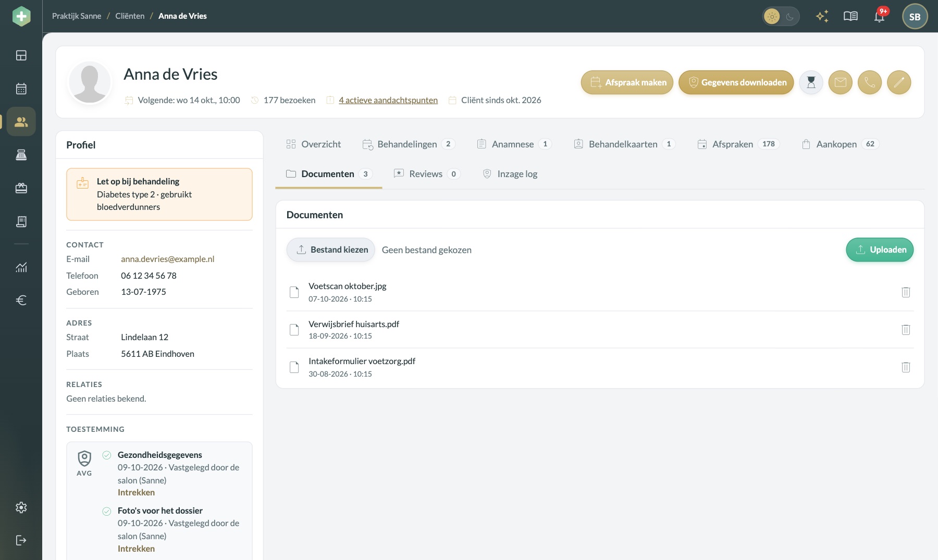Delete Verwijsbrief huisarts.pdf with trash icon
The image size is (938, 560).
point(906,330)
